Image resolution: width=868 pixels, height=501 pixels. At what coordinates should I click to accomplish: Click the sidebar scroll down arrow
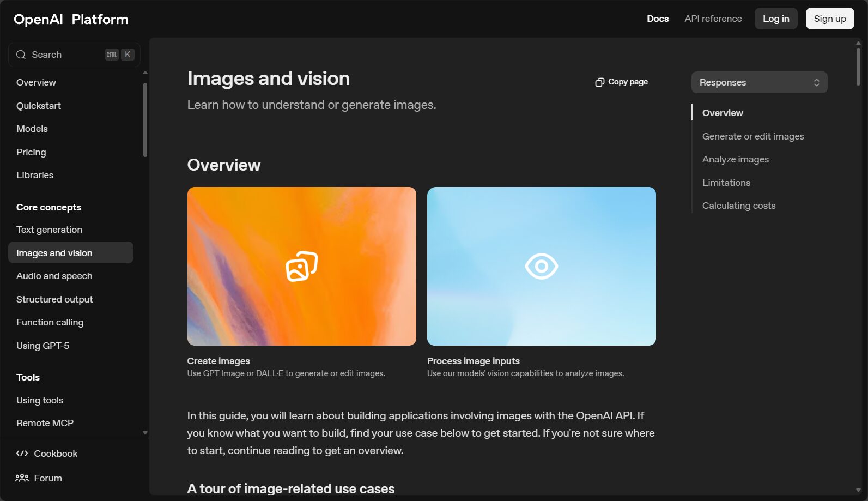tap(145, 433)
